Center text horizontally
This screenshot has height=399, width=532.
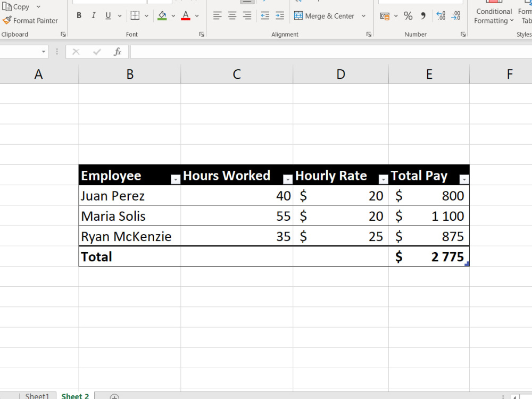tap(232, 15)
